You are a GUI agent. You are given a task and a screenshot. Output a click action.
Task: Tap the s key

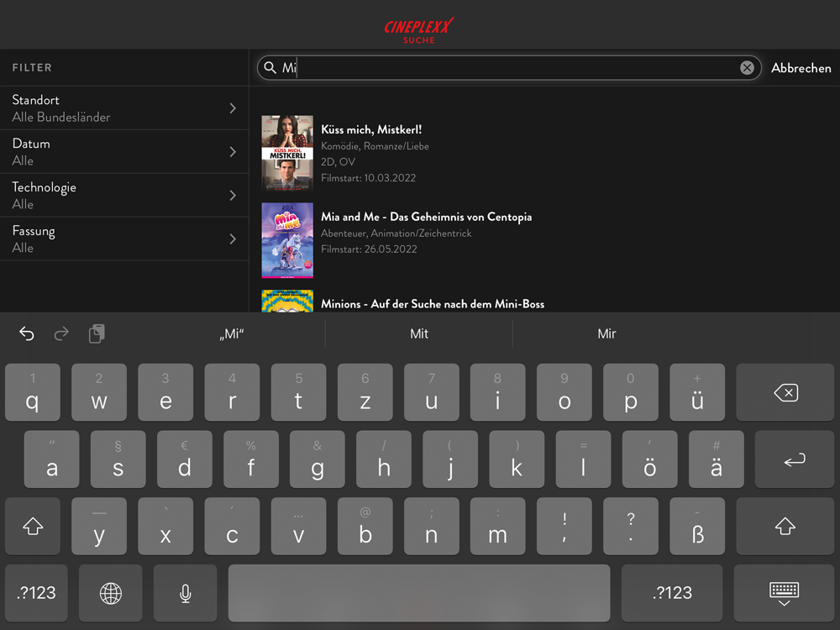(118, 459)
